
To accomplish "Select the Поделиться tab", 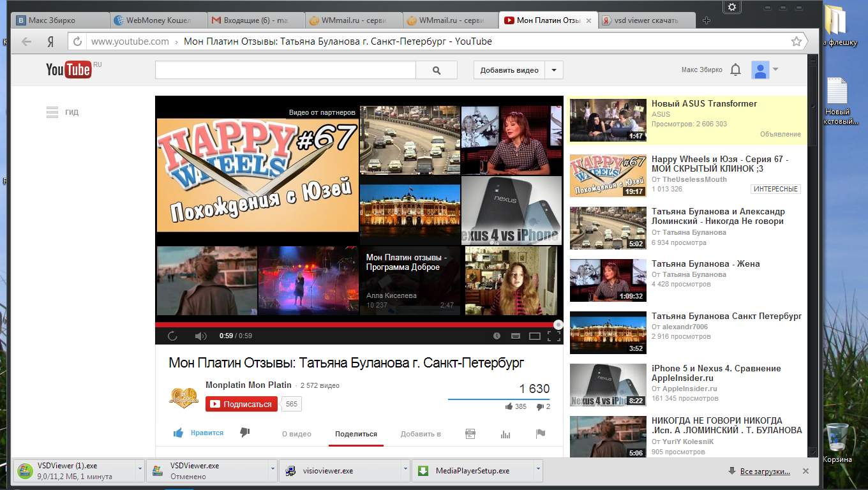I will 356,434.
